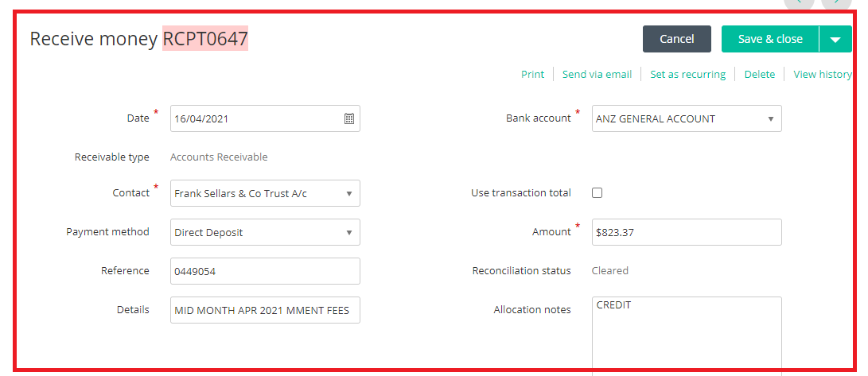Image resolution: width=868 pixels, height=376 pixels.
Task: Click the Reference input field
Action: pyautogui.click(x=265, y=271)
